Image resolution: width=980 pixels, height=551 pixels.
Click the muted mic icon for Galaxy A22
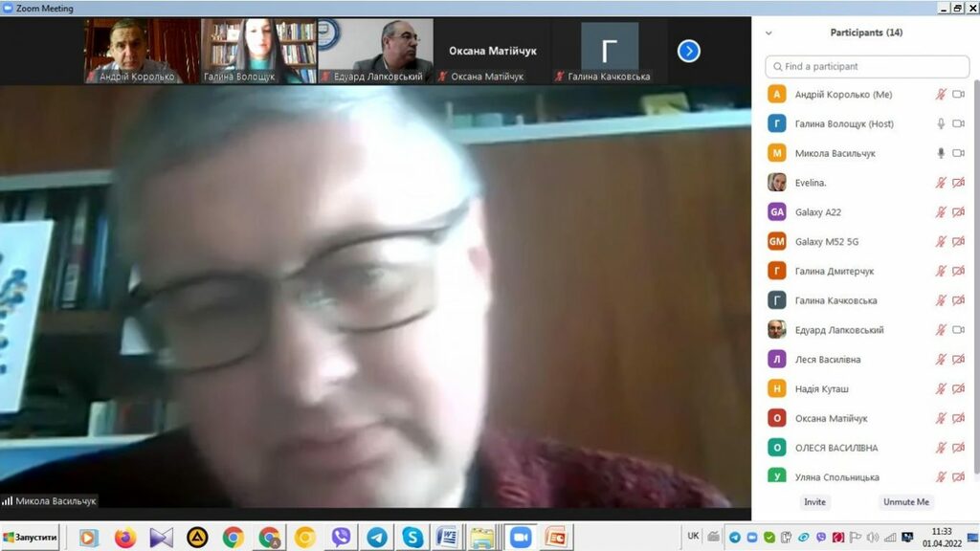click(941, 212)
